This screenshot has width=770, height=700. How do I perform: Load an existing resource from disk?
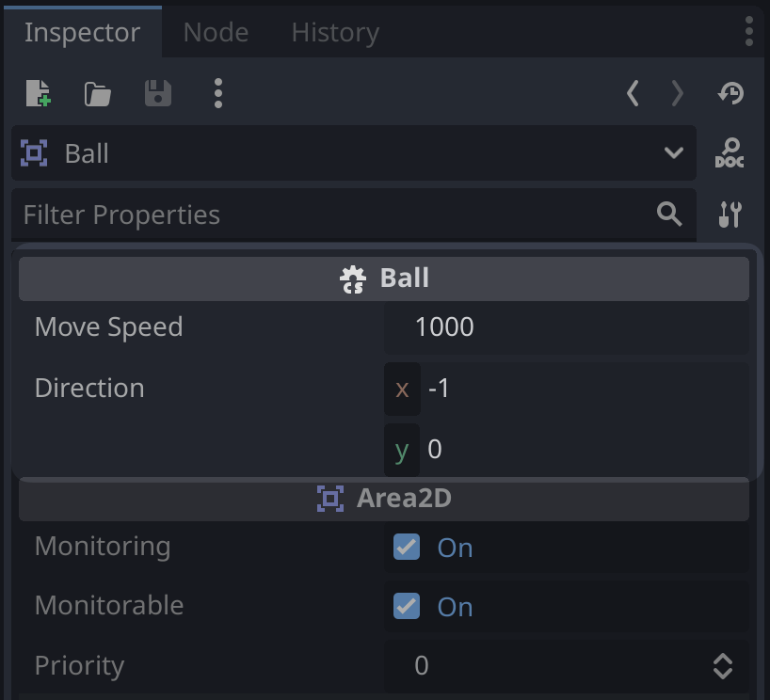point(97,93)
